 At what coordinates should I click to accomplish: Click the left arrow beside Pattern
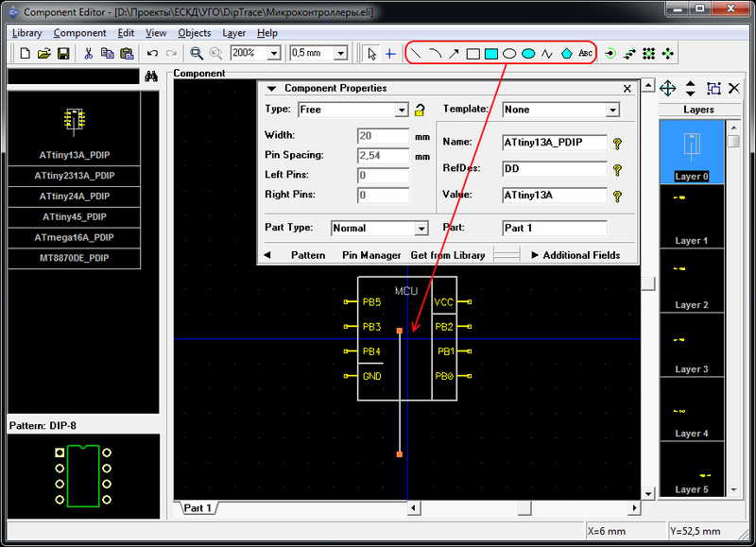(x=267, y=255)
